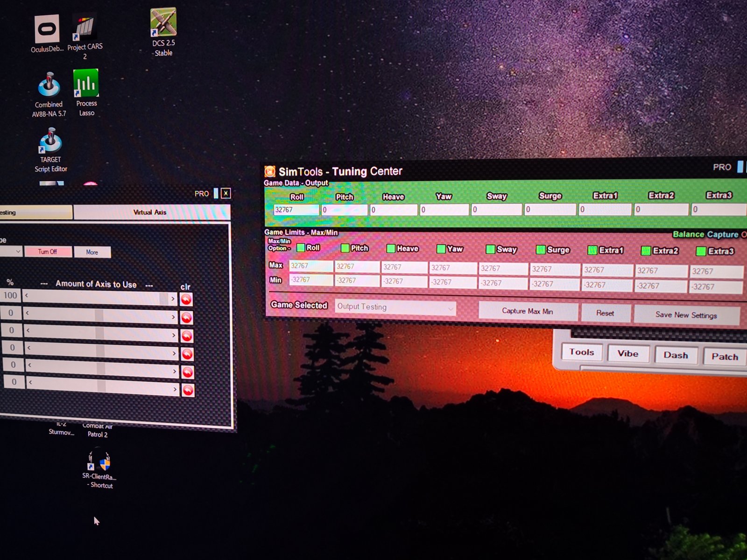Screen dimensions: 747x560
Task: Click the red clr button on the third axis row
Action: pos(187,336)
